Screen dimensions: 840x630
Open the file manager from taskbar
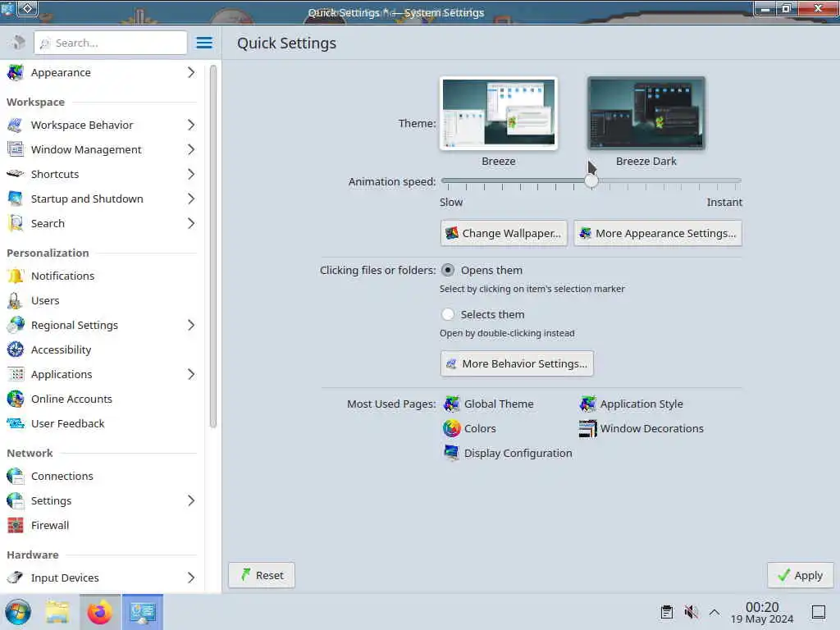[x=58, y=612]
